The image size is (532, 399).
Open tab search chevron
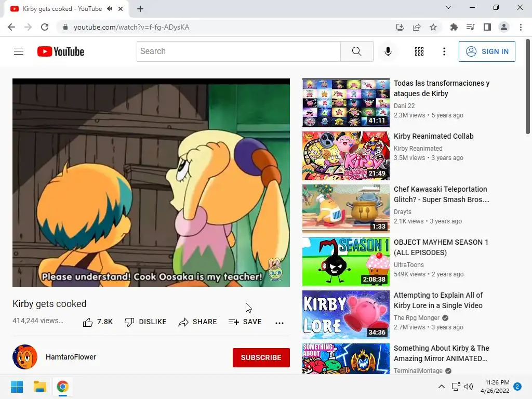click(448, 7)
